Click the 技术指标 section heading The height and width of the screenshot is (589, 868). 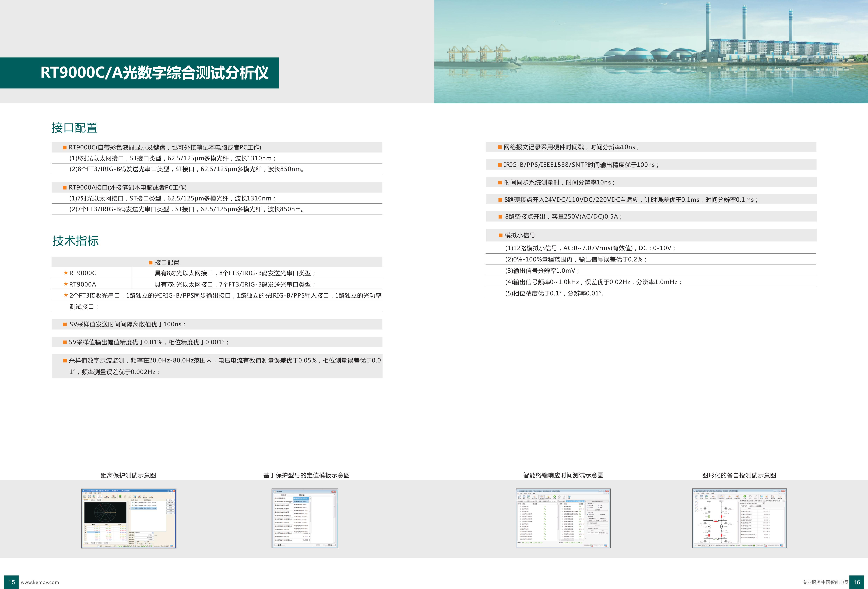75,241
